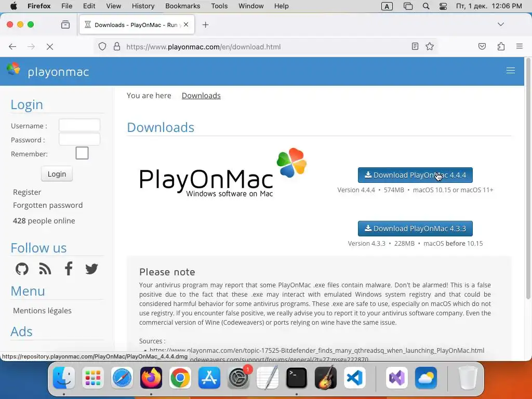The height and width of the screenshot is (399, 532).
Task: Open the Trash in the Dock
Action: pyautogui.click(x=468, y=378)
